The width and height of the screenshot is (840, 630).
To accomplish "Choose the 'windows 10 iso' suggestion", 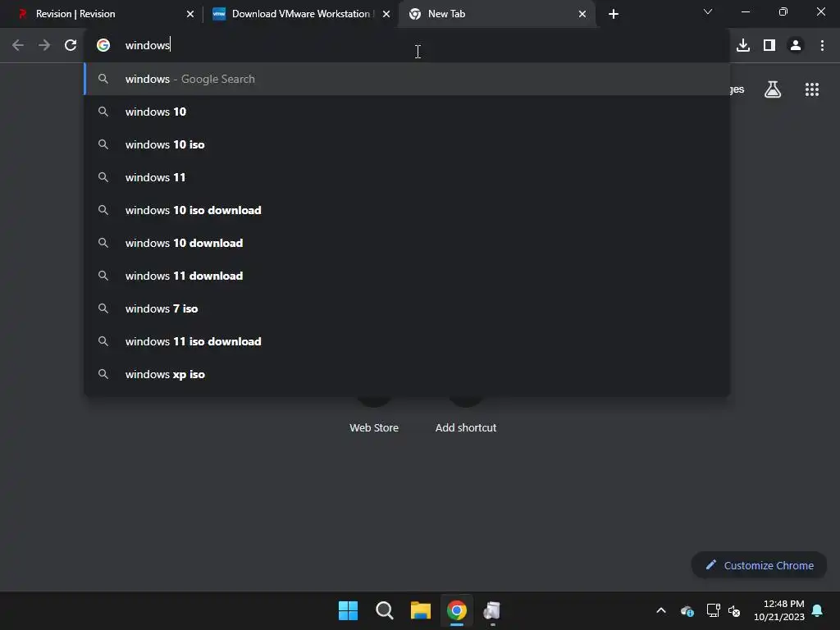I will pyautogui.click(x=407, y=144).
